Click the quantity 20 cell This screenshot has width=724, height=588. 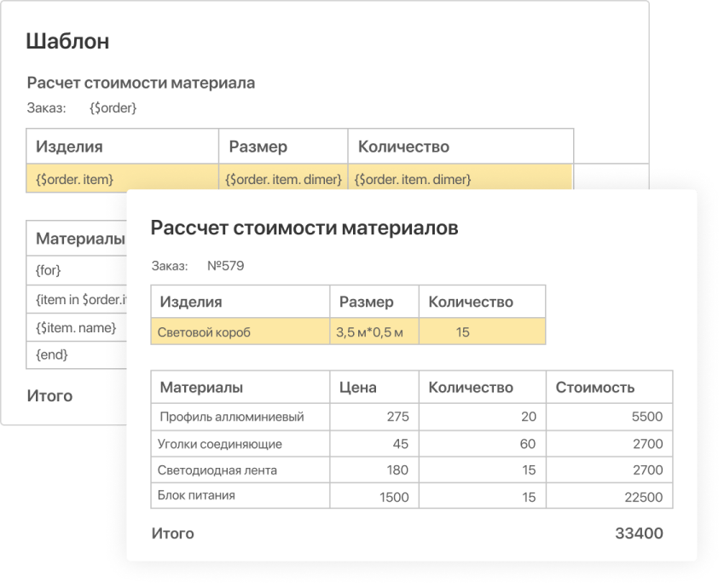[482, 417]
